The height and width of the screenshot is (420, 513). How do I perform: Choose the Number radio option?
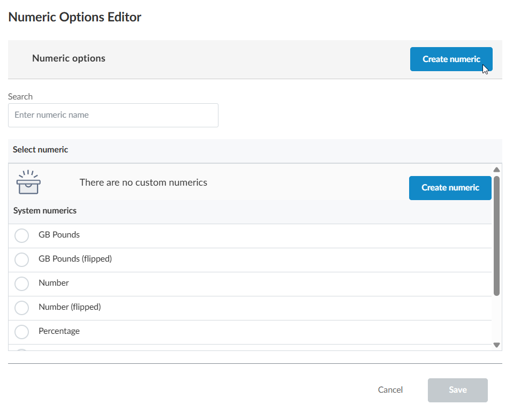tap(21, 284)
